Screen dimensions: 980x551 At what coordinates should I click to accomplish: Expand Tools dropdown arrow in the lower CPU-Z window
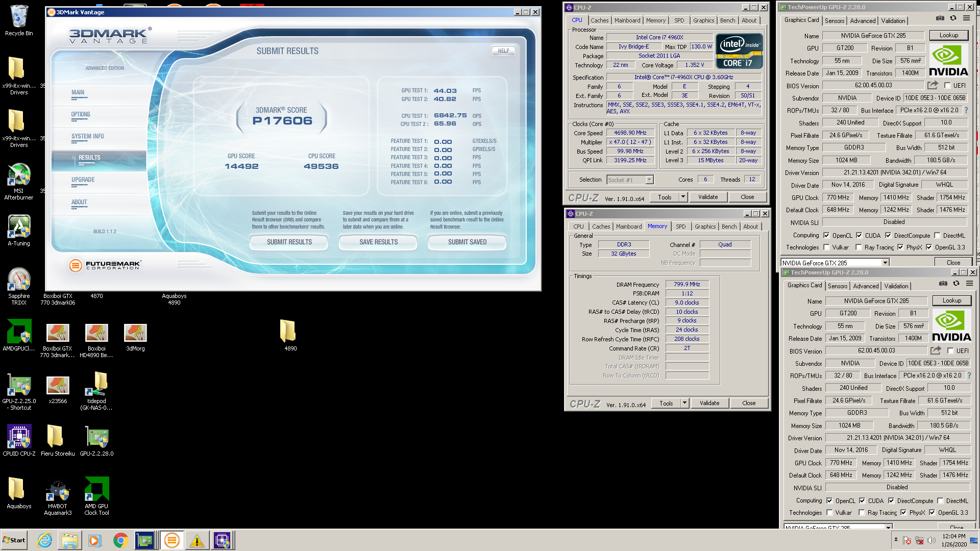click(x=684, y=403)
